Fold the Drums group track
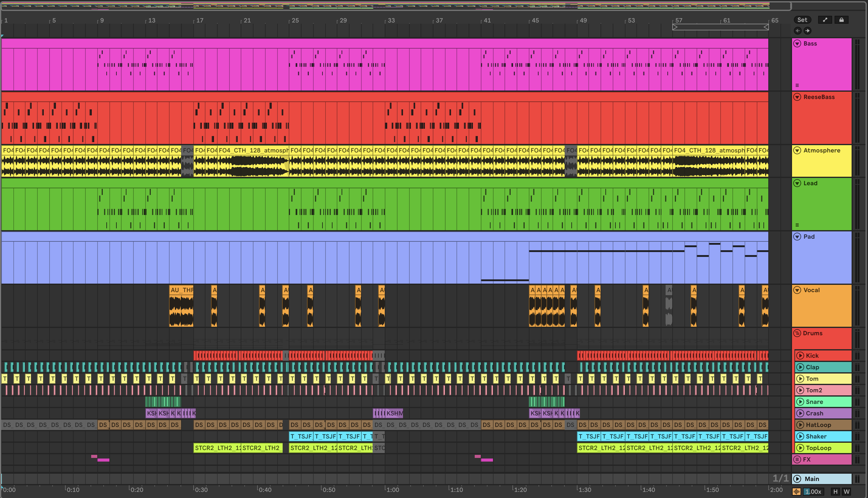 pyautogui.click(x=797, y=333)
